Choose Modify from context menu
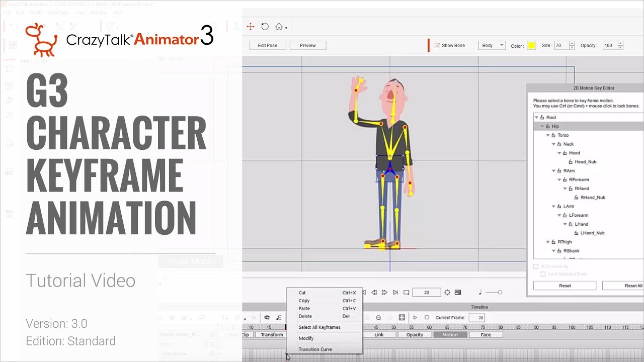Image resolution: width=644 pixels, height=362 pixels. click(x=324, y=338)
